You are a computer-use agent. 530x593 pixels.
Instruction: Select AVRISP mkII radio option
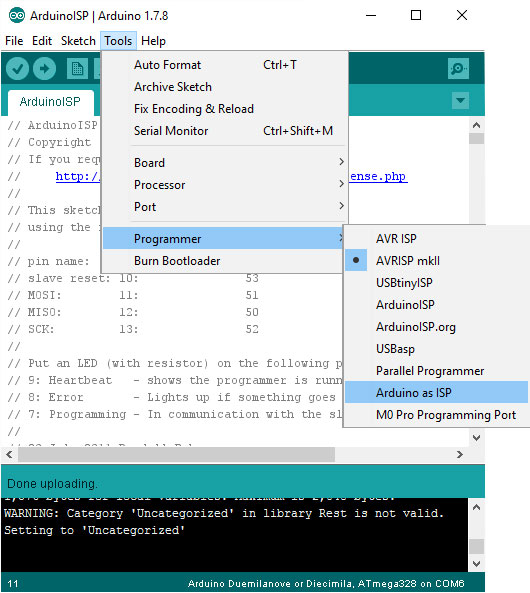(436, 261)
